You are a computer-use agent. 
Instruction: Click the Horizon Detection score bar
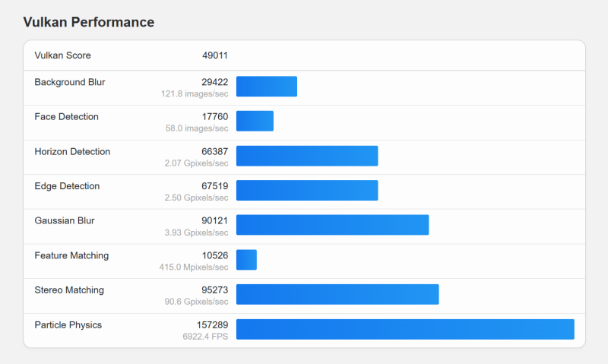coord(307,156)
